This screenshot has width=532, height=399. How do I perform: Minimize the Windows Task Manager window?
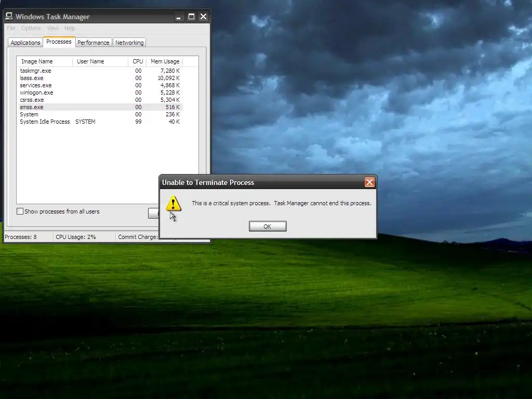coord(179,16)
